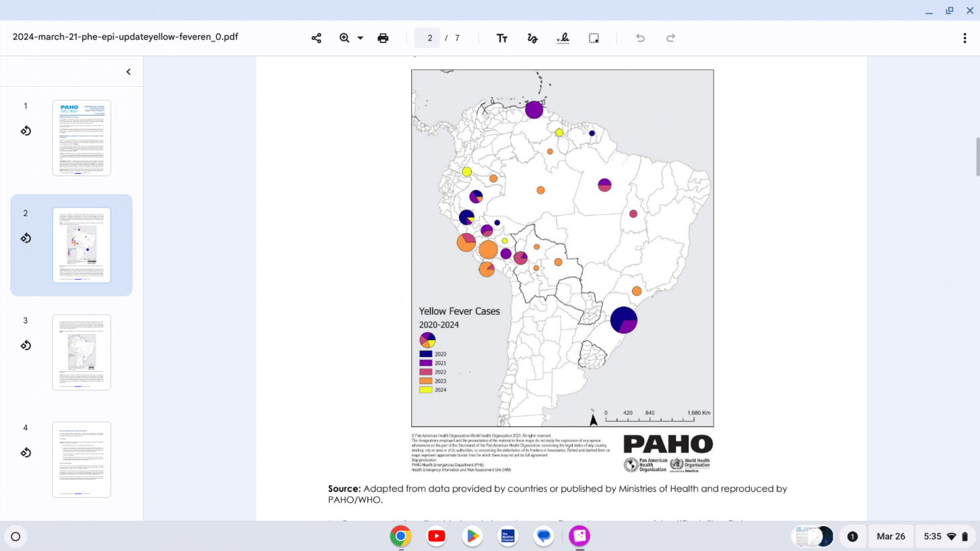Open the signature tool
The width and height of the screenshot is (980, 551).
point(563,38)
